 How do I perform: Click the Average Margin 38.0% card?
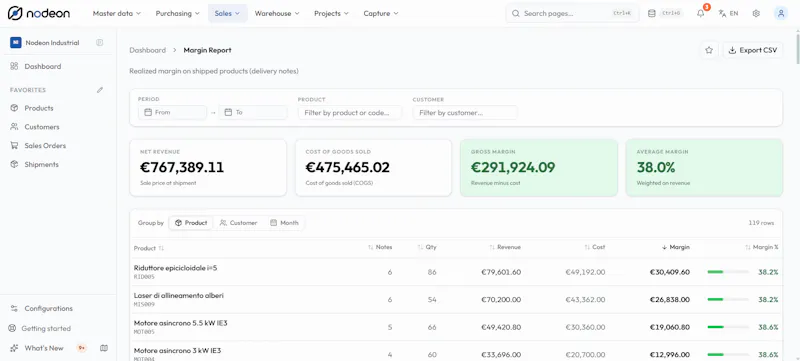[x=704, y=168]
